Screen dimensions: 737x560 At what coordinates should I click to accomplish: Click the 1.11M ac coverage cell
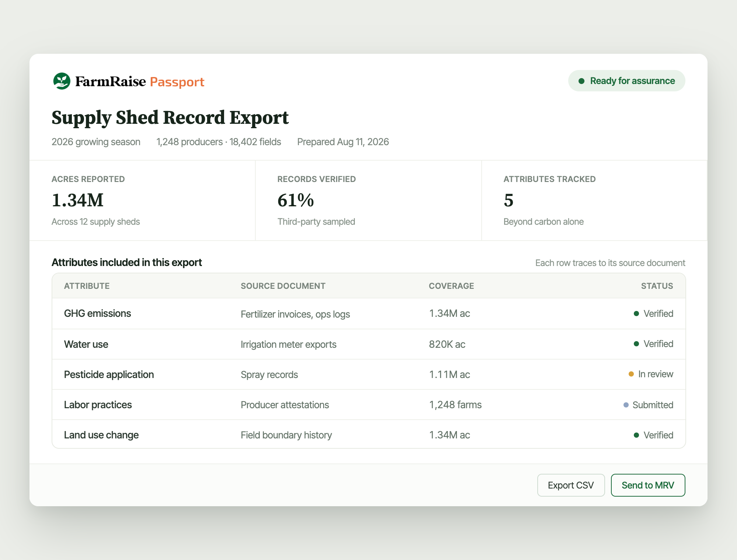[450, 375]
